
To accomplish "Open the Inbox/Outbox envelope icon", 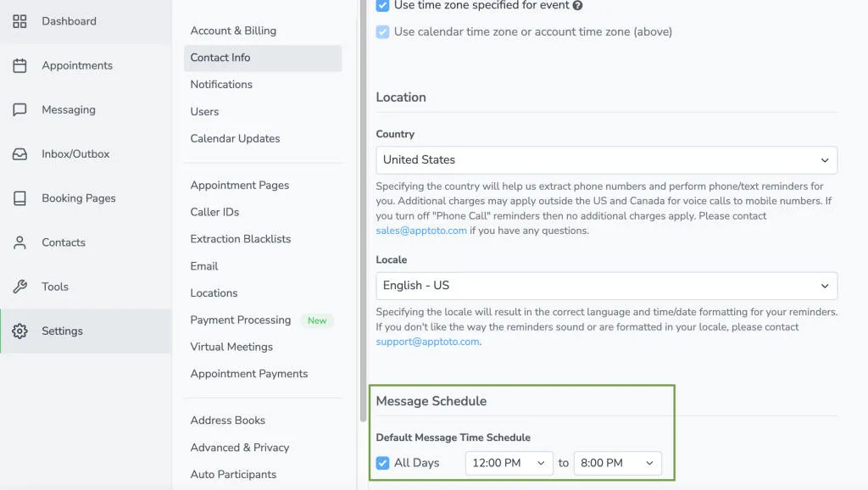I will point(23,153).
